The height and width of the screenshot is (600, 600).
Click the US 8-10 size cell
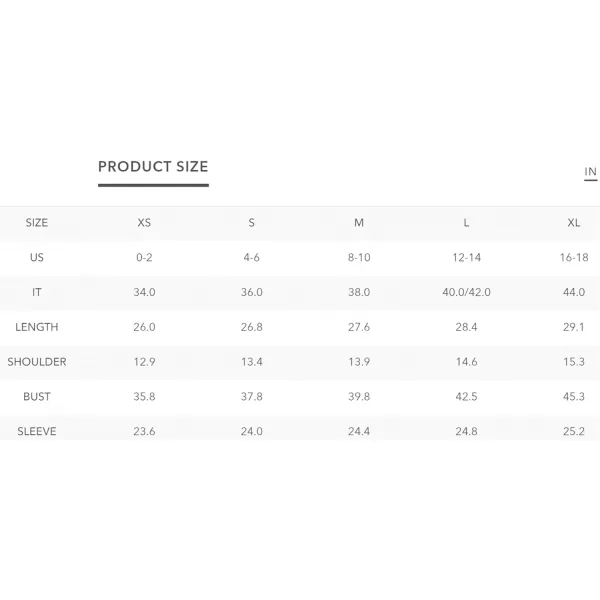(359, 258)
